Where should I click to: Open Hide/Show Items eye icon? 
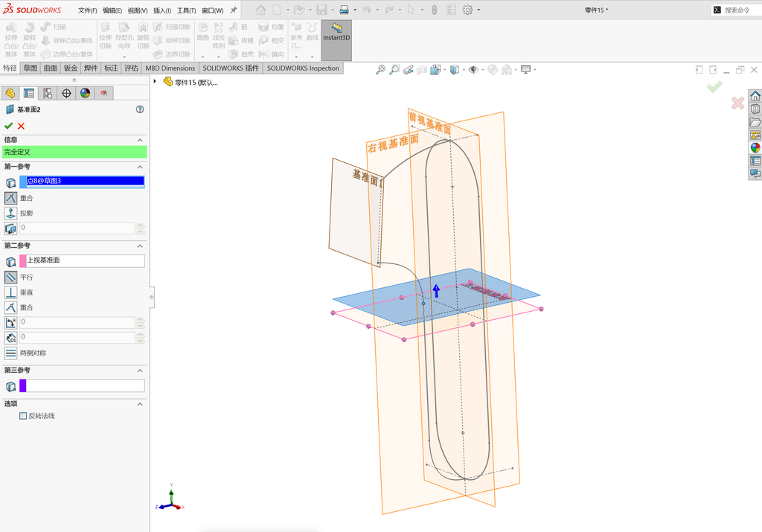[x=473, y=69]
